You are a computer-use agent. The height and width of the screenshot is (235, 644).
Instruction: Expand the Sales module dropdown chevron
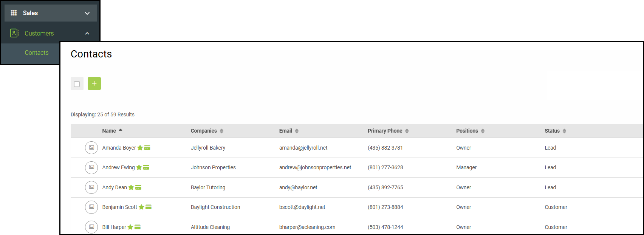[x=87, y=13]
